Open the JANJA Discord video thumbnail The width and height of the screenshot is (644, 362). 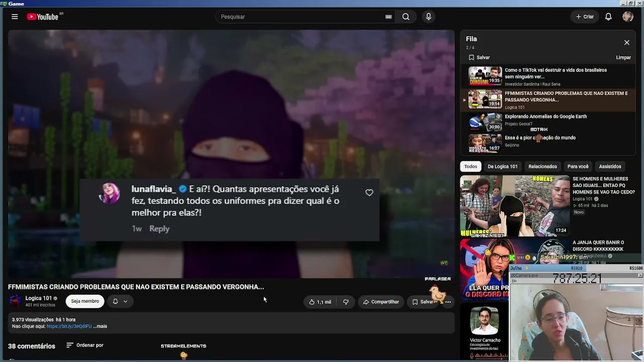pyautogui.click(x=485, y=269)
